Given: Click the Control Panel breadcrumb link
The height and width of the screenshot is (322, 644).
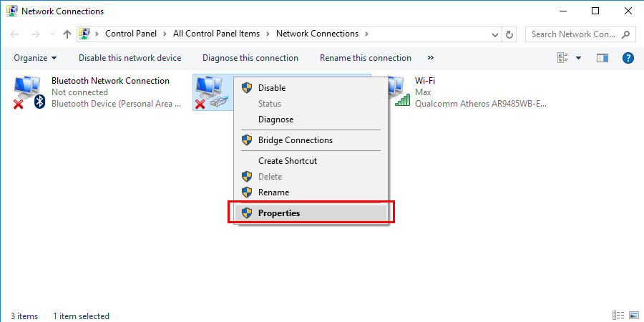Looking at the screenshot, I should pos(132,34).
